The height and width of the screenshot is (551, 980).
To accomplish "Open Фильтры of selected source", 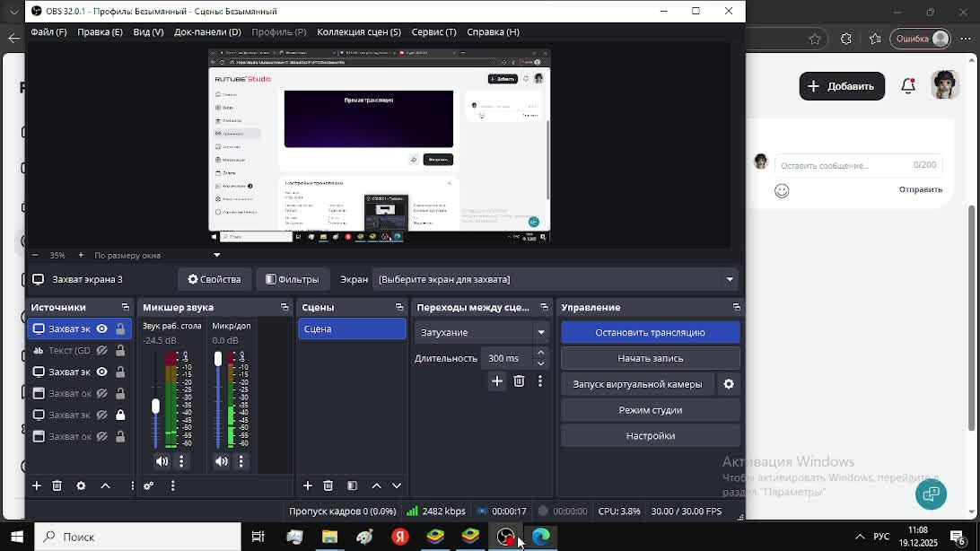I will point(293,279).
